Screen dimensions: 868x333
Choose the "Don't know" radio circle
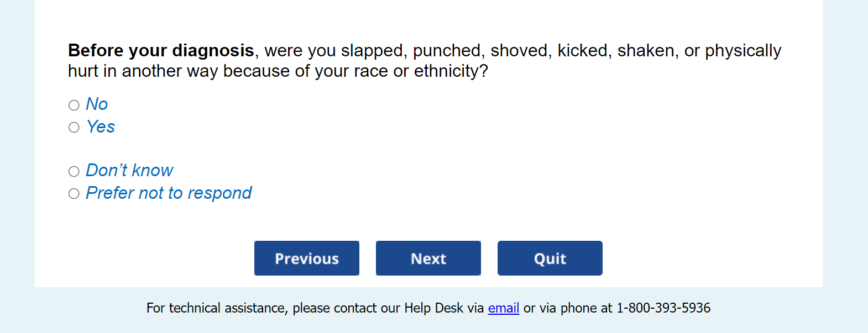tap(74, 171)
